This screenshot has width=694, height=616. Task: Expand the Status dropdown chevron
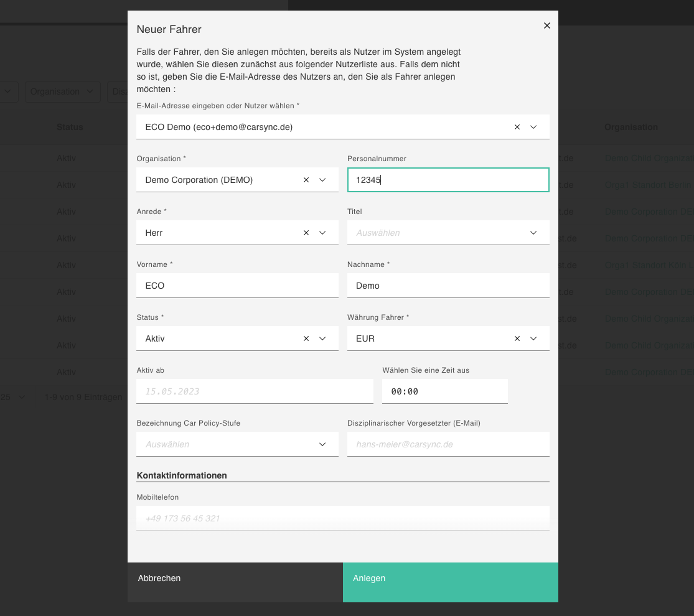[x=322, y=338]
